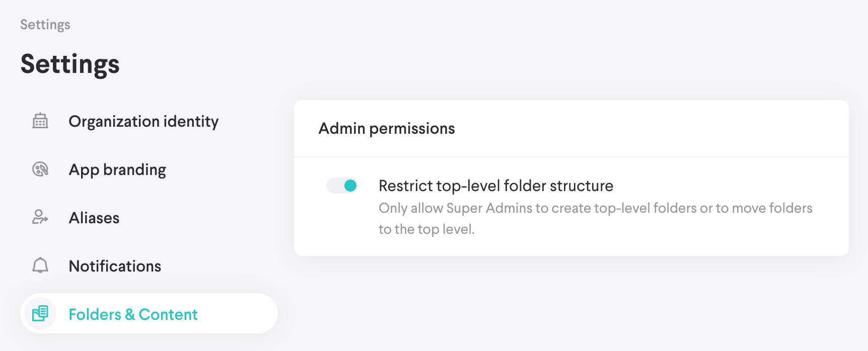Click the Organization identity building icon
This screenshot has height=351, width=868.
click(40, 121)
